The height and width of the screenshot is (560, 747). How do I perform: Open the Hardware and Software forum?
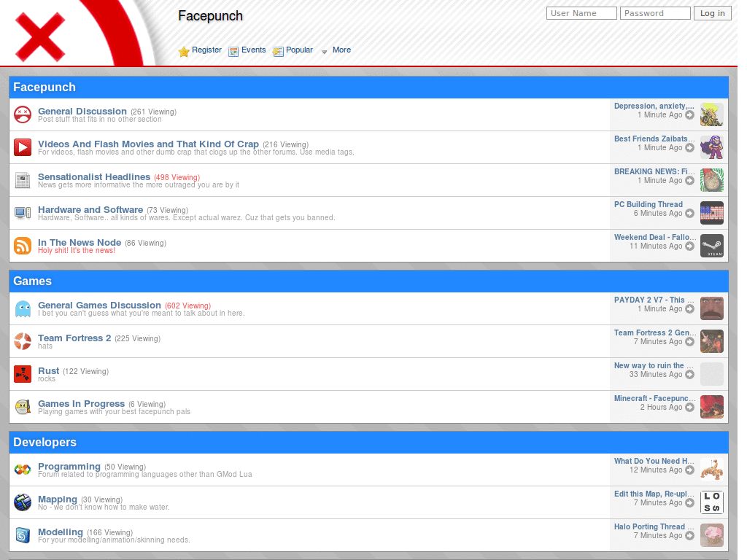click(x=90, y=209)
